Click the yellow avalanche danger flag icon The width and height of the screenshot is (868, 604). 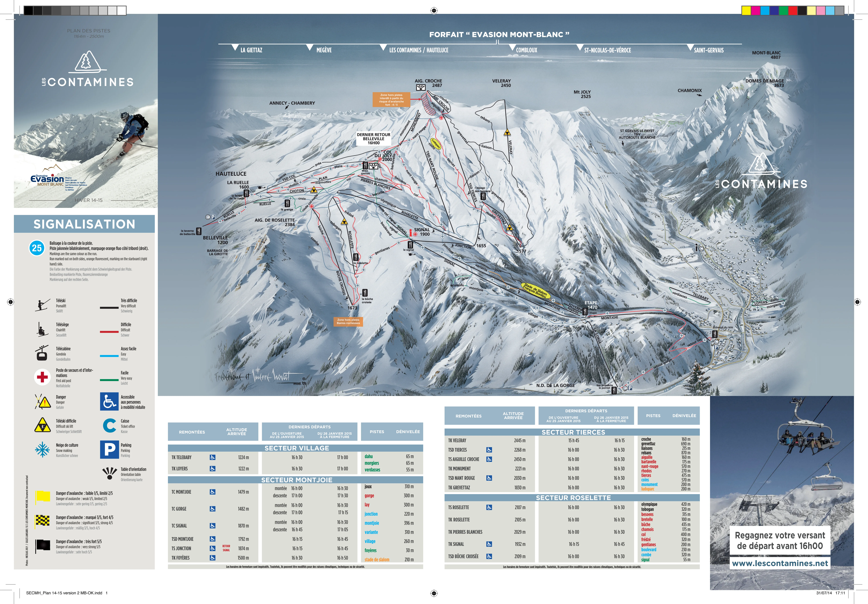click(42, 497)
